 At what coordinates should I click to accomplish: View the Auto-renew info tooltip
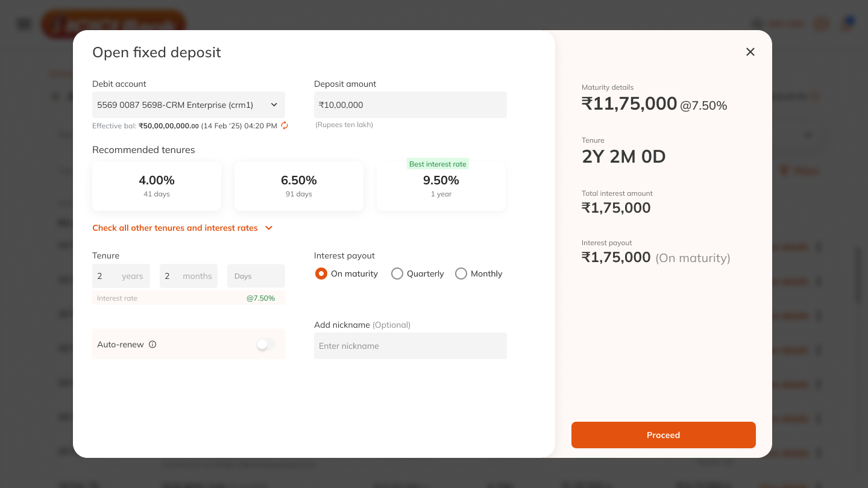point(152,344)
